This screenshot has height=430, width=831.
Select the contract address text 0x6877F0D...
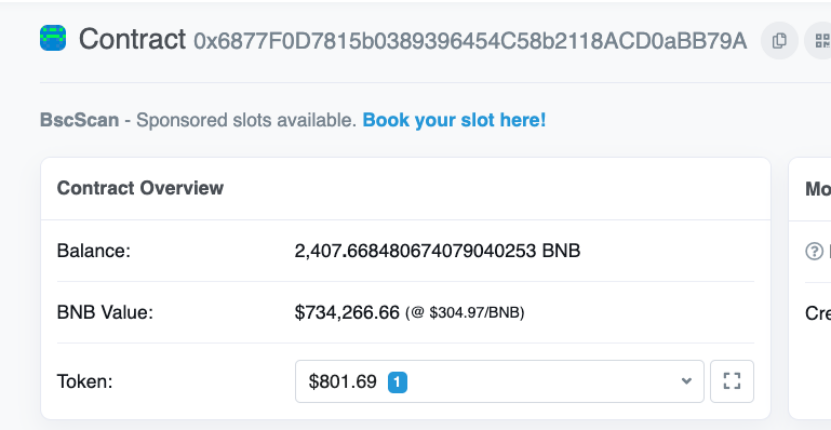click(470, 40)
